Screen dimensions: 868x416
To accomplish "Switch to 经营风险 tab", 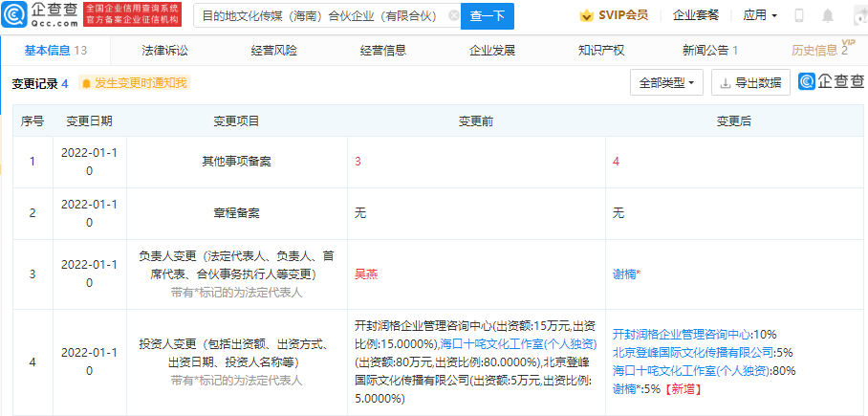I will [x=274, y=51].
